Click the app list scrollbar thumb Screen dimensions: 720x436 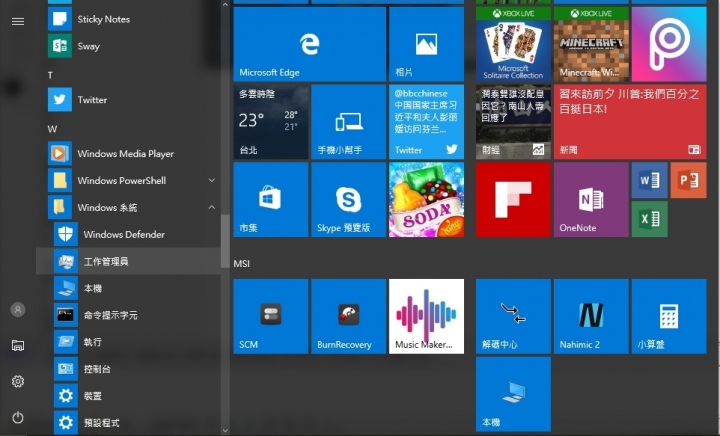click(225, 241)
